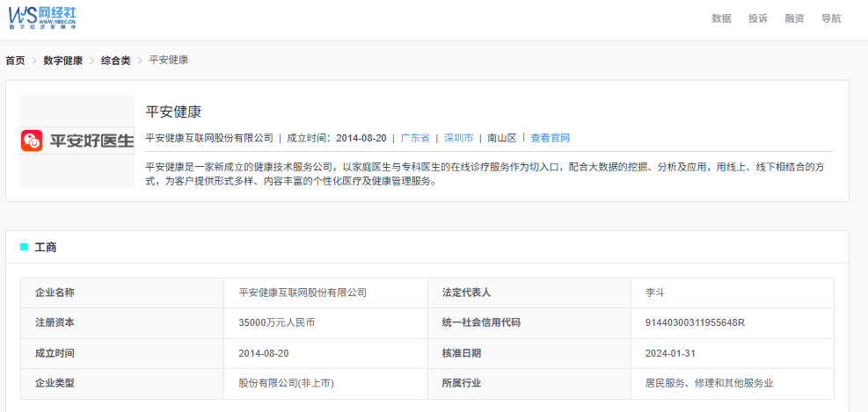Click the 深圳市 city link

tap(458, 138)
